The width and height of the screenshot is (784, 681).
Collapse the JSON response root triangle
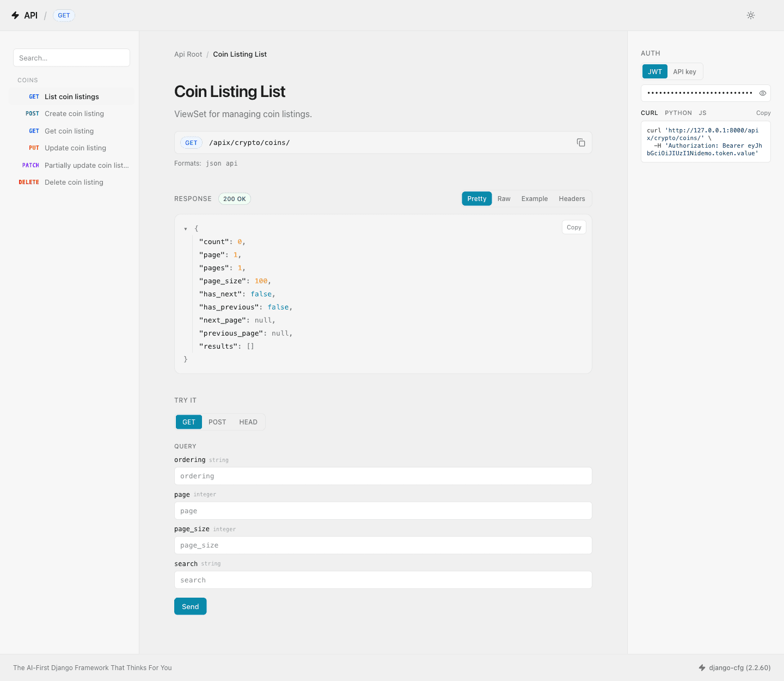186,229
